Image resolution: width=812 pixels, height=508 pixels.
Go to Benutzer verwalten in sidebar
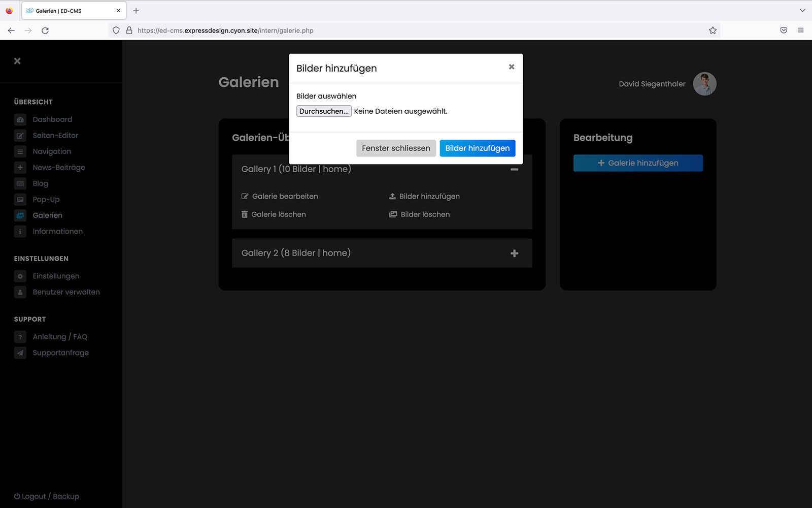pyautogui.click(x=66, y=292)
